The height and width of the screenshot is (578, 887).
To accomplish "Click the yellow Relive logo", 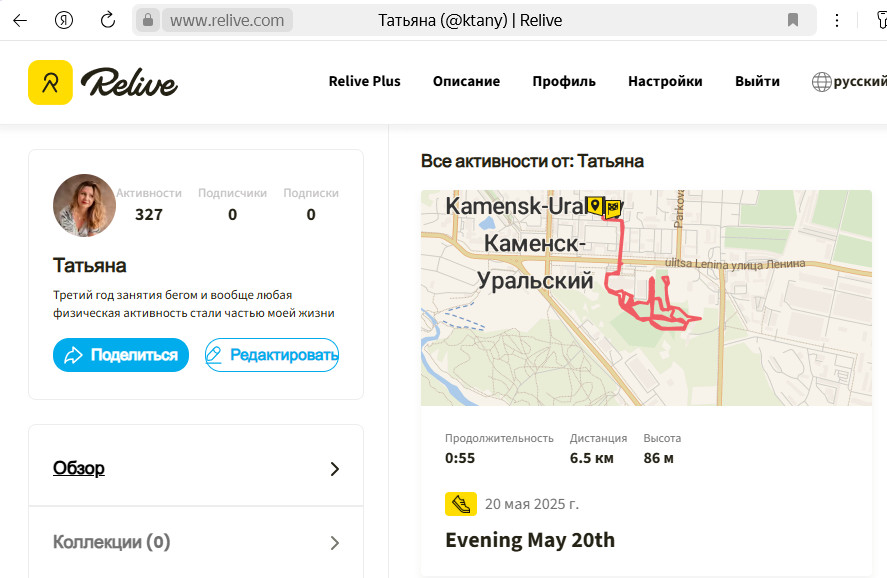I will (50, 83).
